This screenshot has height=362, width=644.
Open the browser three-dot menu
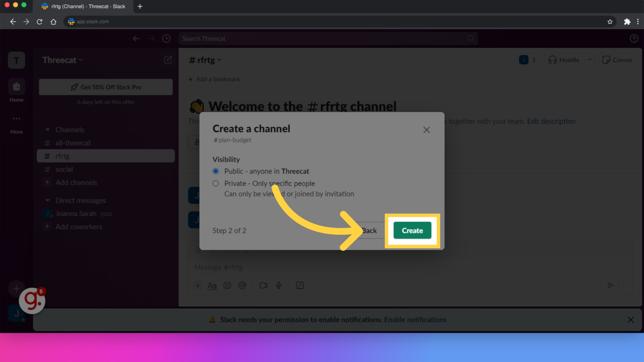point(638,22)
